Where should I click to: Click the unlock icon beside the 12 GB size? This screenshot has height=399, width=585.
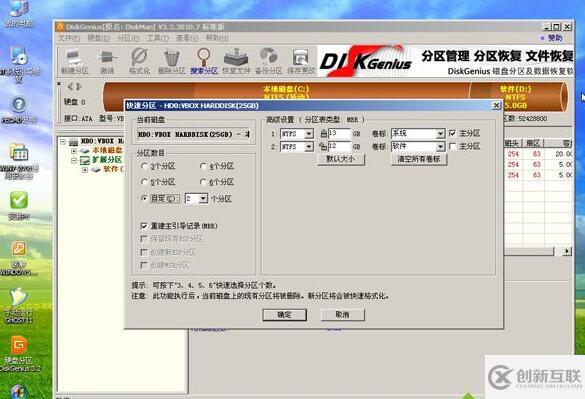(x=323, y=146)
